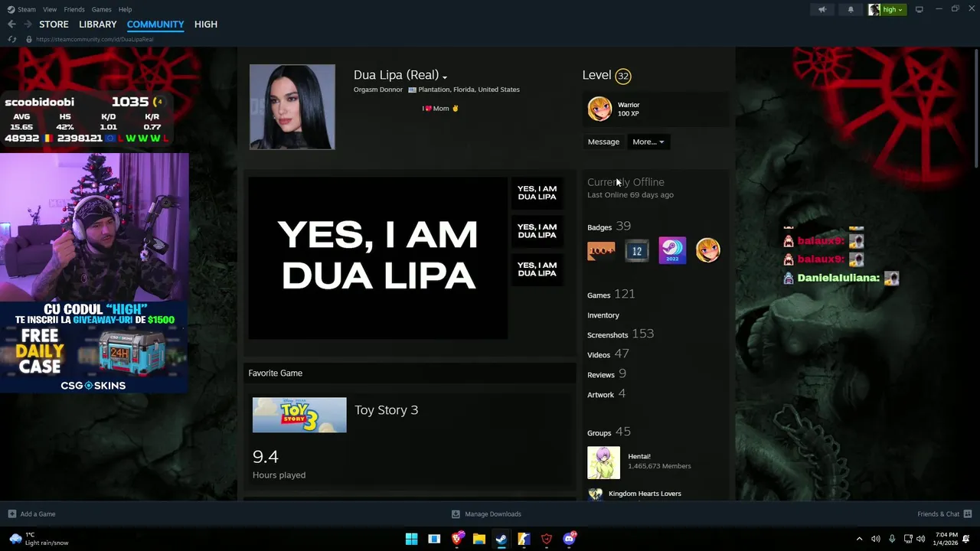
Task: Open the anime girl badge in Badges row
Action: click(708, 250)
